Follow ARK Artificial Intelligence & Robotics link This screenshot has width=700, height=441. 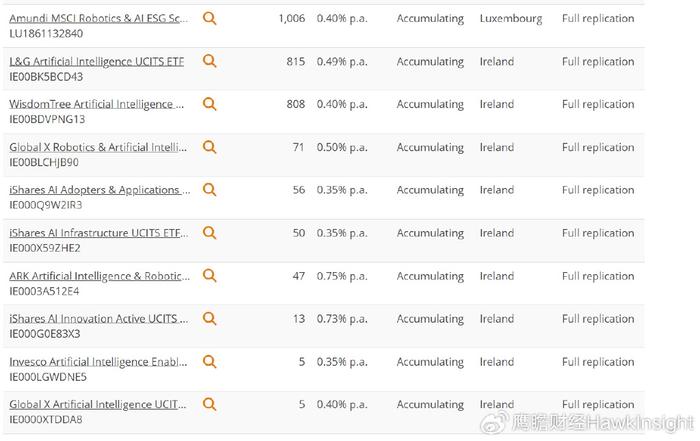point(99,276)
